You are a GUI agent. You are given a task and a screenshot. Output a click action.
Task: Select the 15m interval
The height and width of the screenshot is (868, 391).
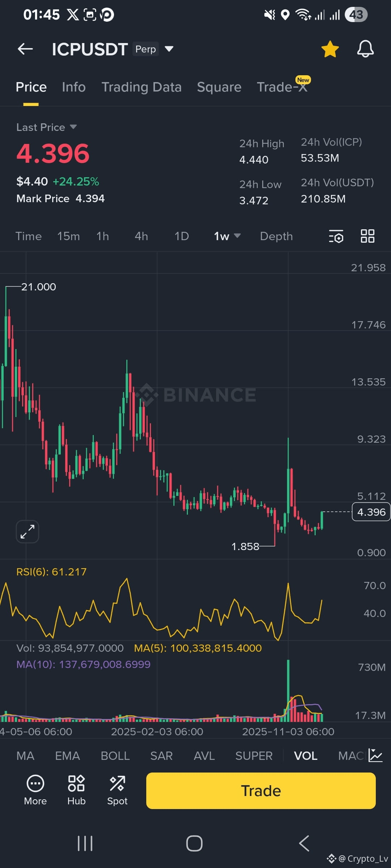tap(68, 236)
